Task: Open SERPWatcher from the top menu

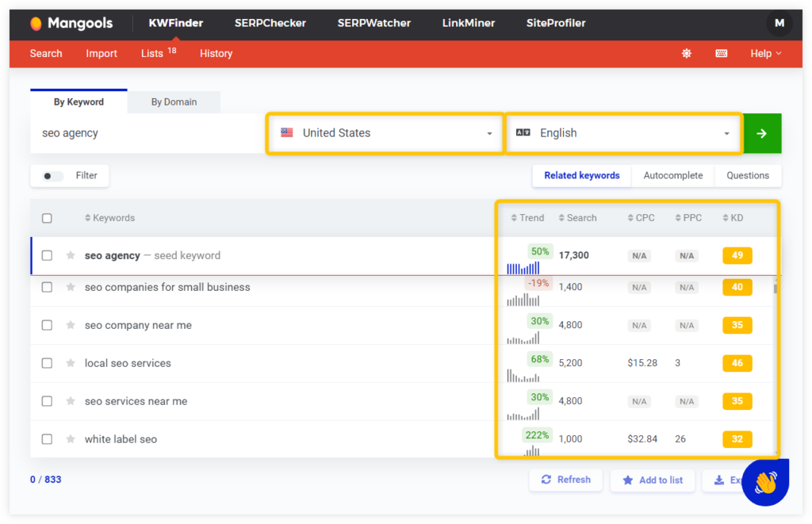Action: 373,23
